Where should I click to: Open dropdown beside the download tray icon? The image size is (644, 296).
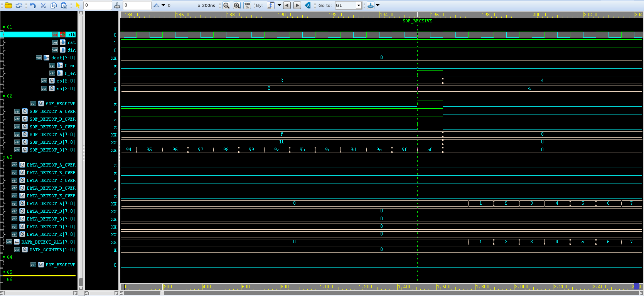tap(378, 5)
